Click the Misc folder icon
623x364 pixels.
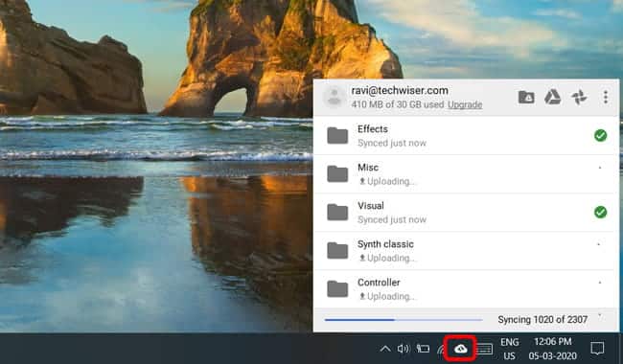[337, 174]
